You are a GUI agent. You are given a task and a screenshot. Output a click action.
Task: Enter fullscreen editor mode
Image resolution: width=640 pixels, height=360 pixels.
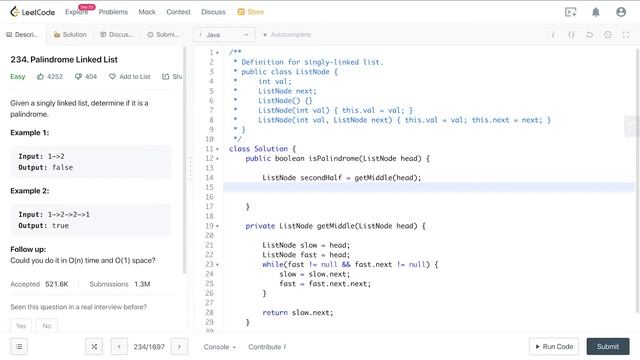pyautogui.click(x=626, y=35)
